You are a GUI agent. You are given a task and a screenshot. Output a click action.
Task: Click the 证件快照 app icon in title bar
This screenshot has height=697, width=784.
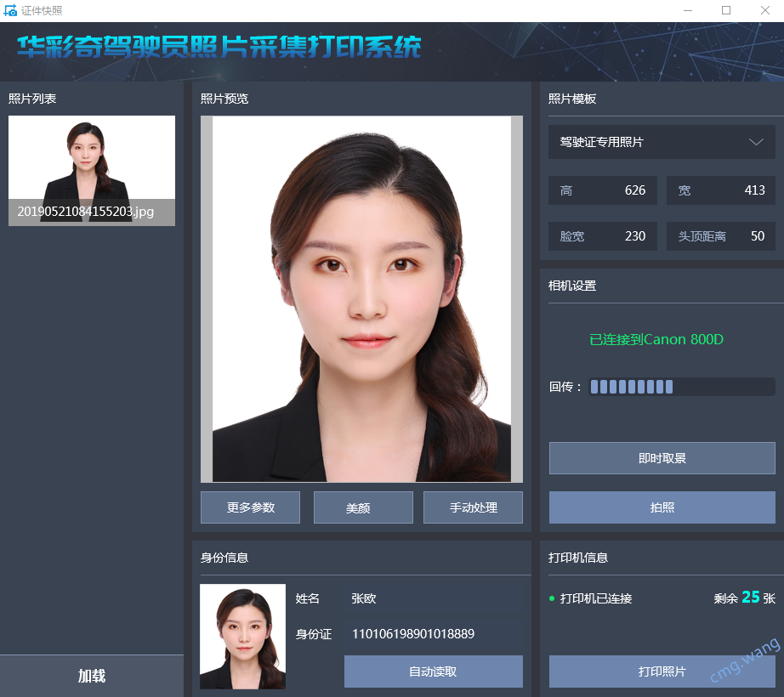[10, 10]
